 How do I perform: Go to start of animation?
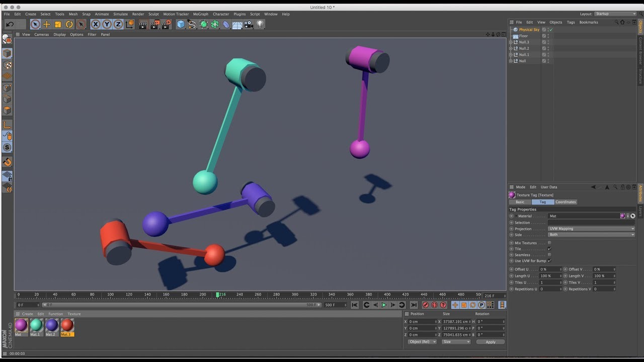355,305
